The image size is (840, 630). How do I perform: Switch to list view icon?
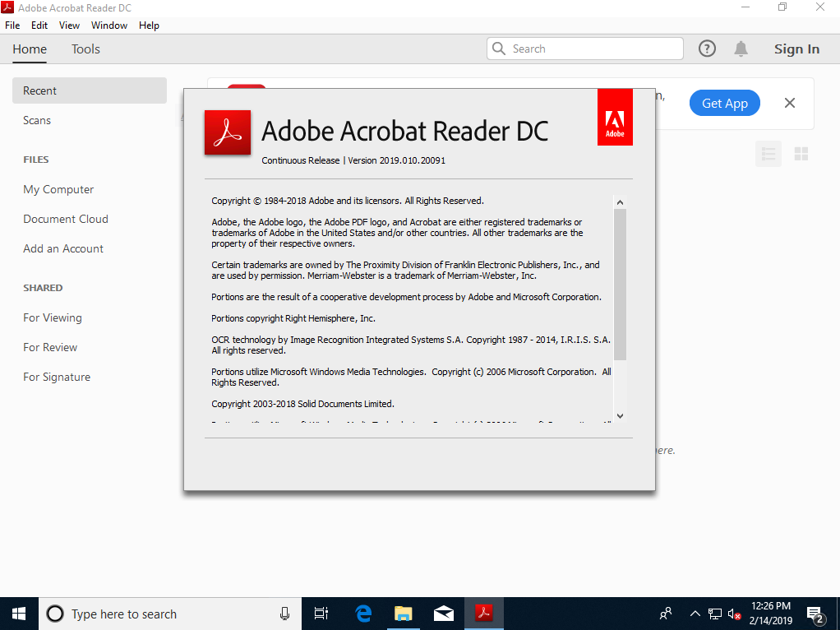coord(768,154)
